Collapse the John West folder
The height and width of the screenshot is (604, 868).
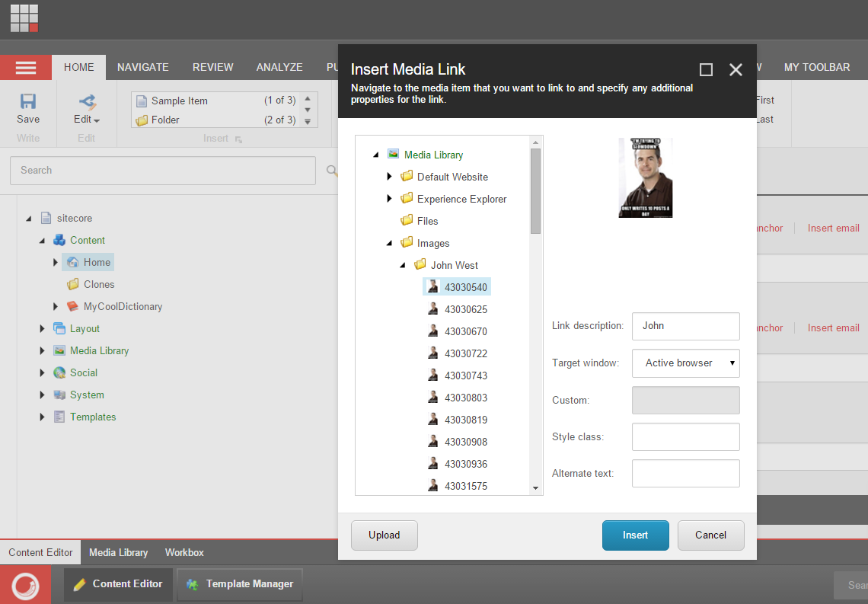403,265
